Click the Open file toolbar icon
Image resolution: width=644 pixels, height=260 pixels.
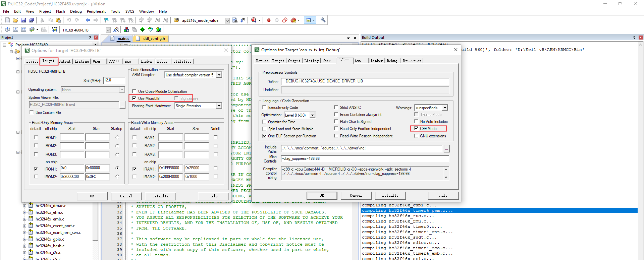coord(15,20)
